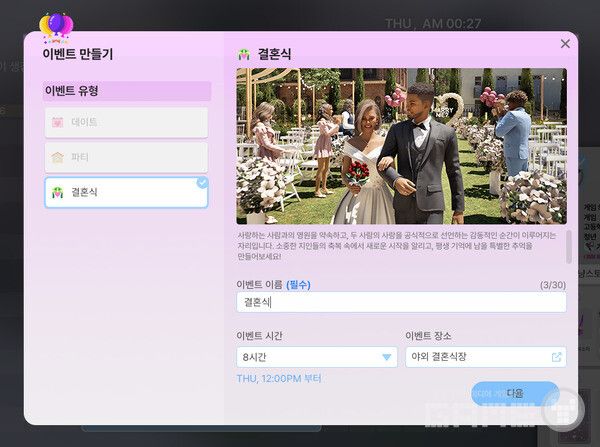The width and height of the screenshot is (600, 447).
Task: Open the 야외 결혼식장 location selector
Action: [x=486, y=357]
